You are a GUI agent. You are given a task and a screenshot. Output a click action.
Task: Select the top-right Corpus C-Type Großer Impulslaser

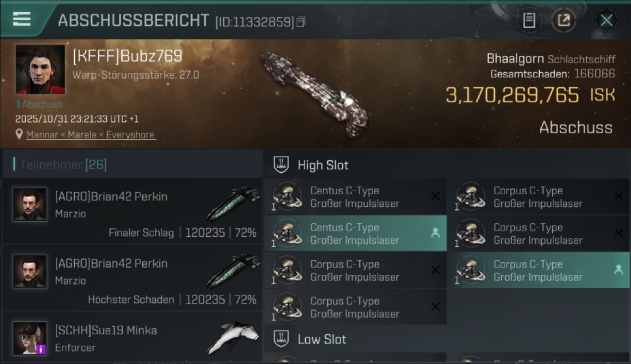tap(539, 197)
